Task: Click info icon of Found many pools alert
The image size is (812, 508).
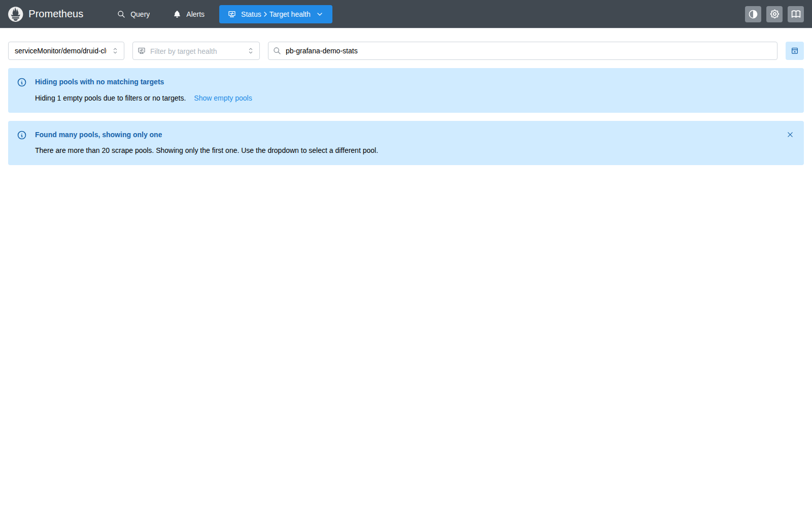Action: click(x=22, y=135)
